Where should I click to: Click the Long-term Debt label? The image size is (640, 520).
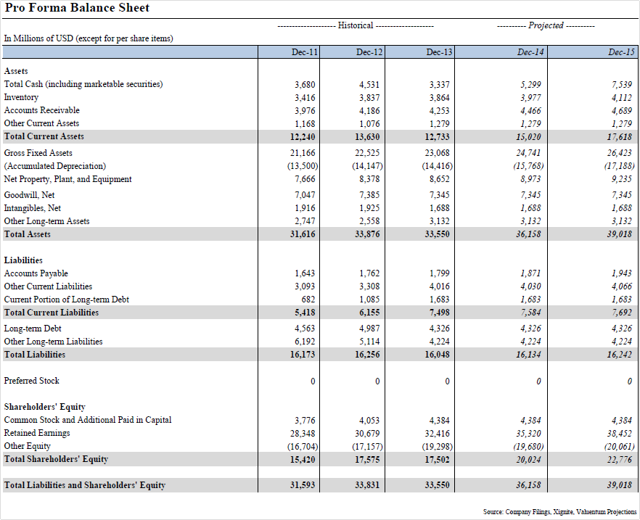(x=33, y=329)
